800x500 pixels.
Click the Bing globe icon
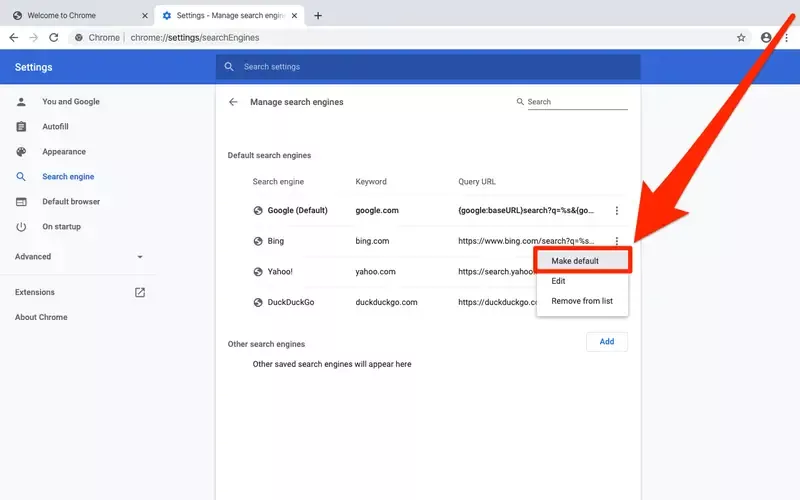258,241
